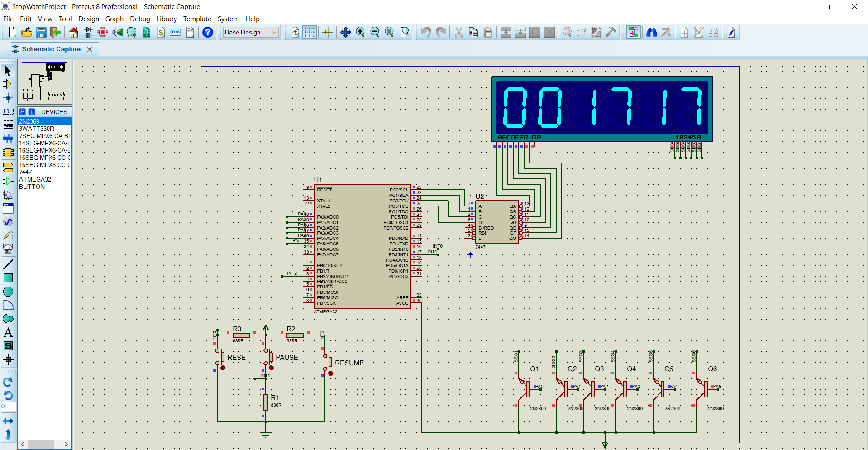Click the P pick-devices button
The image size is (868, 450).
[23, 111]
